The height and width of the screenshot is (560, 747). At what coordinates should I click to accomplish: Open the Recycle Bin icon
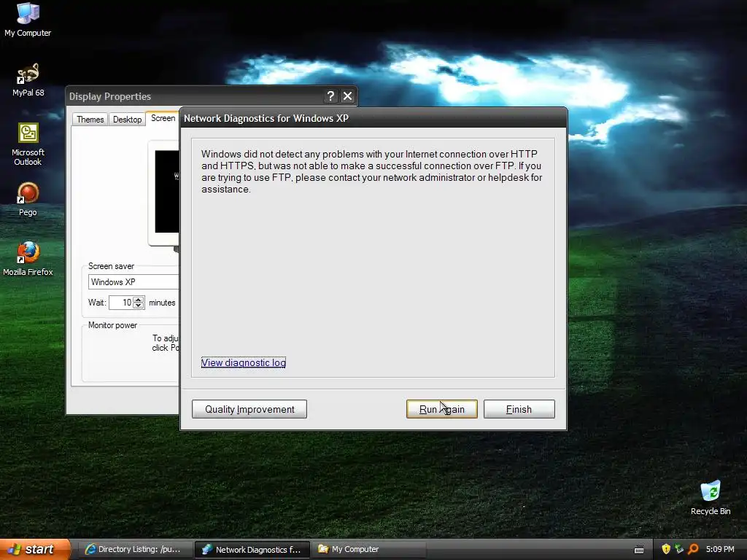(711, 497)
